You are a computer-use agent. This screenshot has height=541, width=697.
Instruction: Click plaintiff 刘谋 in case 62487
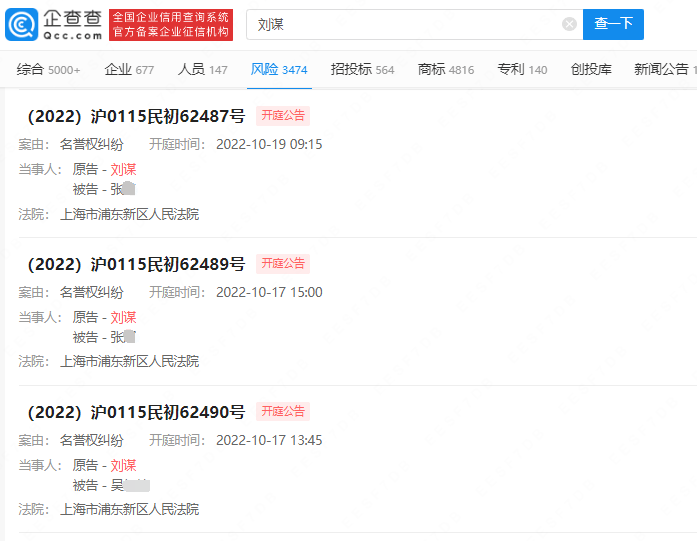click(123, 169)
